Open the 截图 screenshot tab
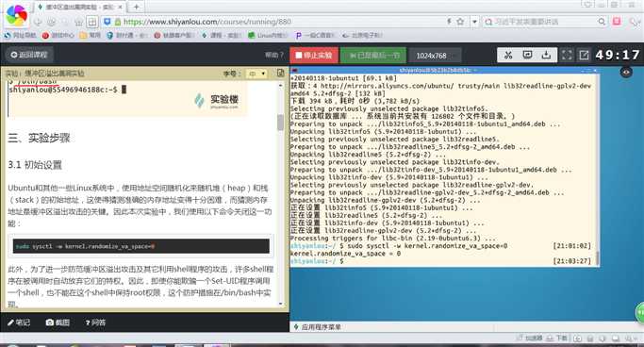The height and width of the screenshot is (347, 644). (x=58, y=322)
